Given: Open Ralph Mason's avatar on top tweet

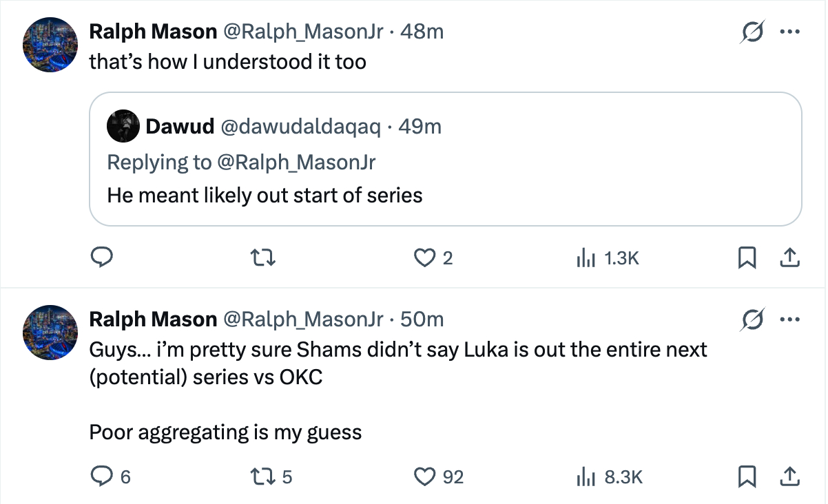Looking at the screenshot, I should [x=50, y=45].
